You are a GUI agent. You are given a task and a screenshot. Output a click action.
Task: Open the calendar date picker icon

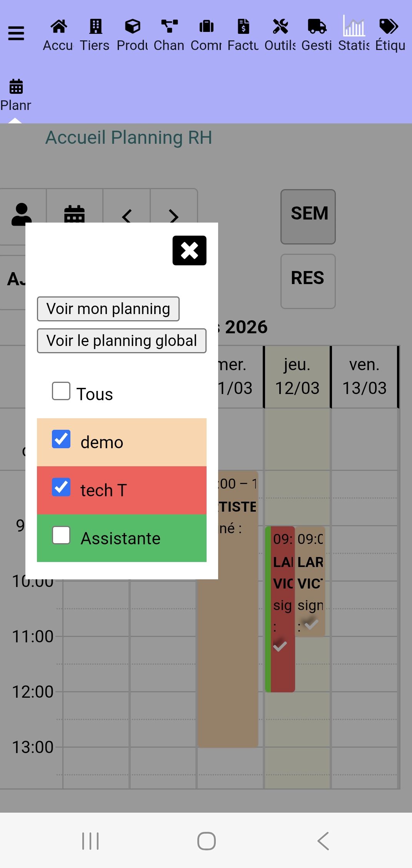click(74, 214)
